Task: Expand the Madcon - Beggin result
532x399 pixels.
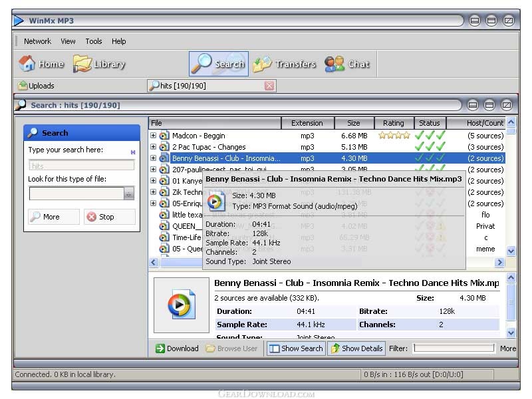Action: pos(153,136)
